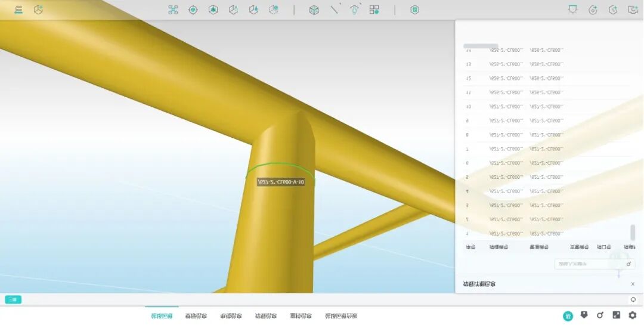The width and height of the screenshot is (644, 325).
Task: Click the plain box cube view icon
Action: click(x=314, y=10)
